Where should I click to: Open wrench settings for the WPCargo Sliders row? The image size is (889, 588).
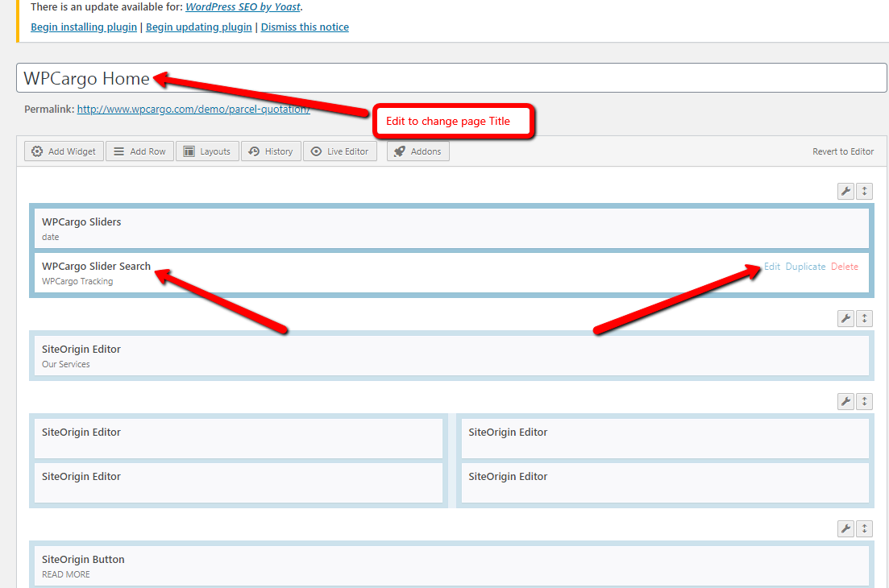tap(845, 191)
